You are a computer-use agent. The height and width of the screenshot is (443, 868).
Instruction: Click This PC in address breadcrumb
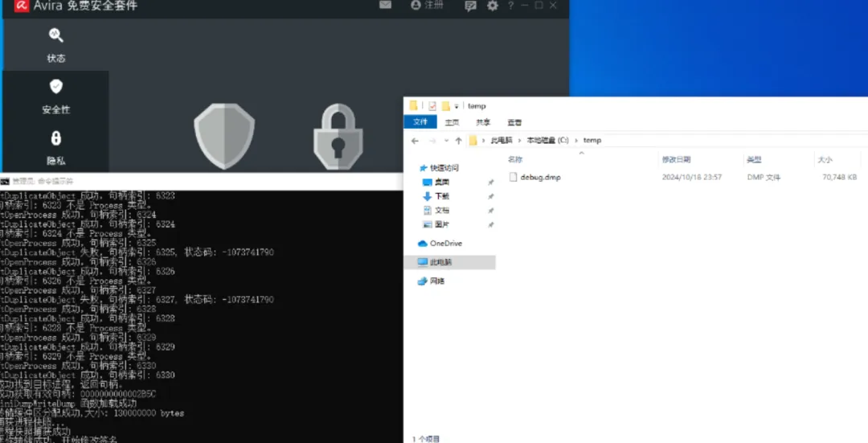pyautogui.click(x=502, y=141)
